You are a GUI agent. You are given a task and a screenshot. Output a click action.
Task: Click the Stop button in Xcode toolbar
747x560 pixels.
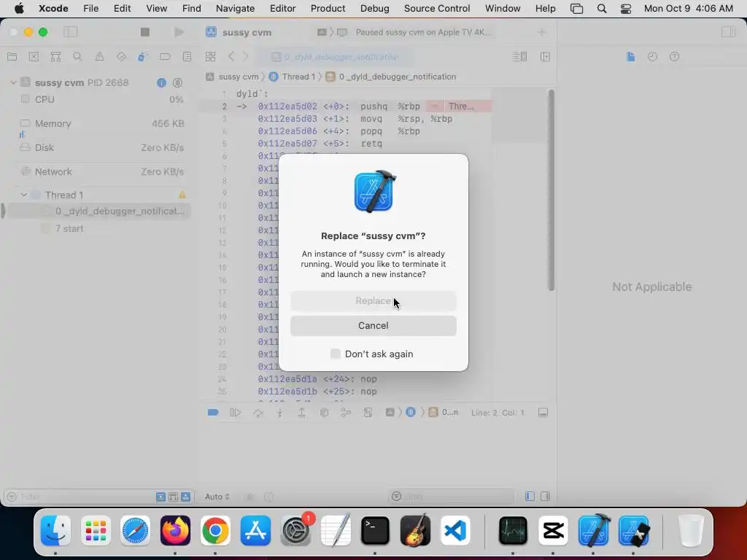point(145,32)
